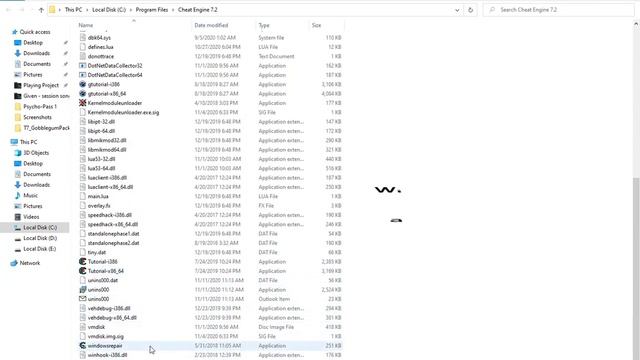The image size is (640, 360).
Task: Select the libipt-64.dll file
Action: tap(101, 131)
